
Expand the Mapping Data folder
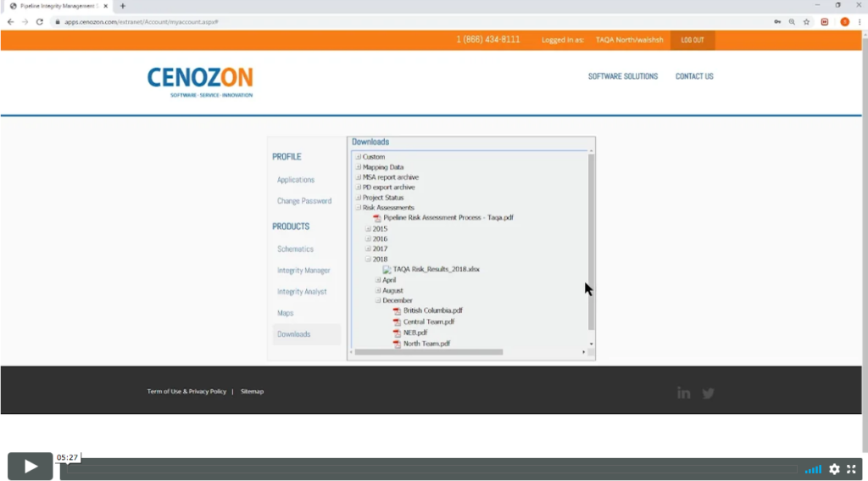(x=359, y=167)
